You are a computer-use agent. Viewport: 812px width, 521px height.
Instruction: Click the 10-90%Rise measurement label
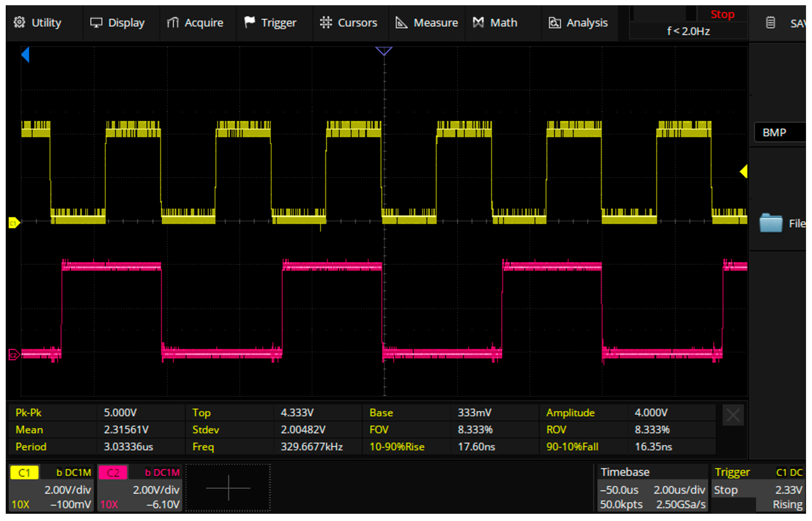(397, 447)
